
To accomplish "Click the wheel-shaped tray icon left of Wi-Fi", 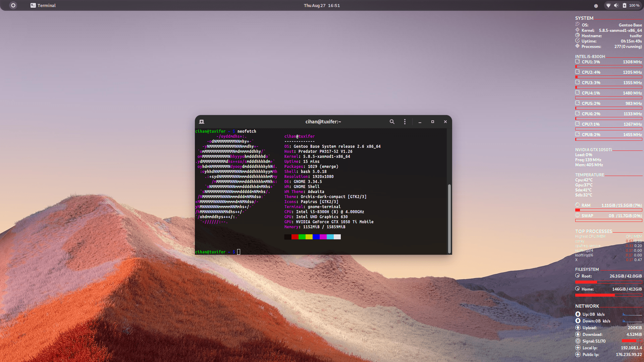I will 596,6.
